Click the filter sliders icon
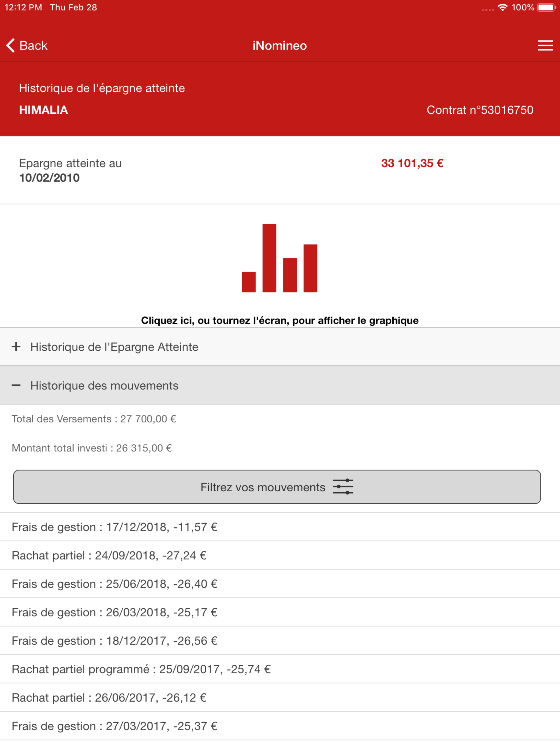560x747 pixels. coord(343,487)
